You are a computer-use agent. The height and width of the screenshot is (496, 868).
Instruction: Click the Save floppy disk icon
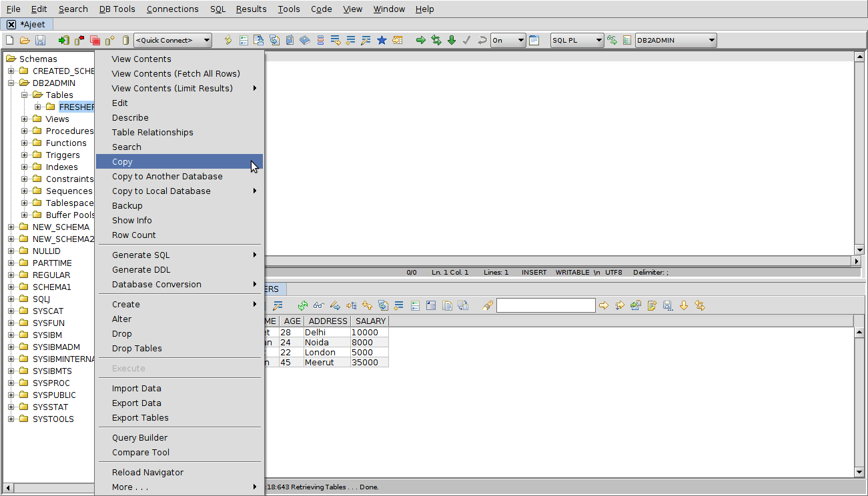pyautogui.click(x=40, y=41)
